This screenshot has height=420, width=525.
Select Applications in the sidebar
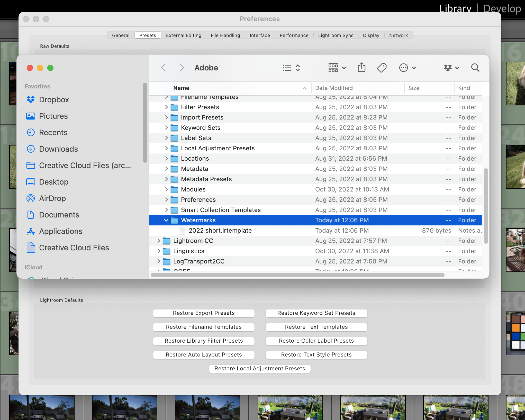pyautogui.click(x=61, y=231)
